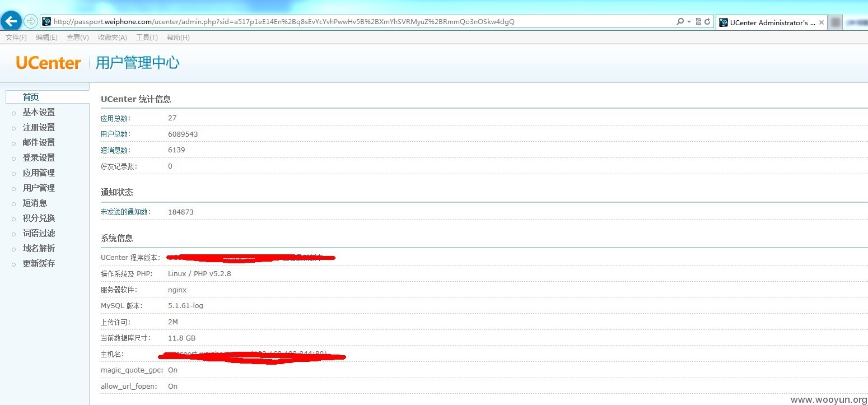Click the Linux / PHP v5.2.8 value
The height and width of the screenshot is (405, 868).
point(199,273)
